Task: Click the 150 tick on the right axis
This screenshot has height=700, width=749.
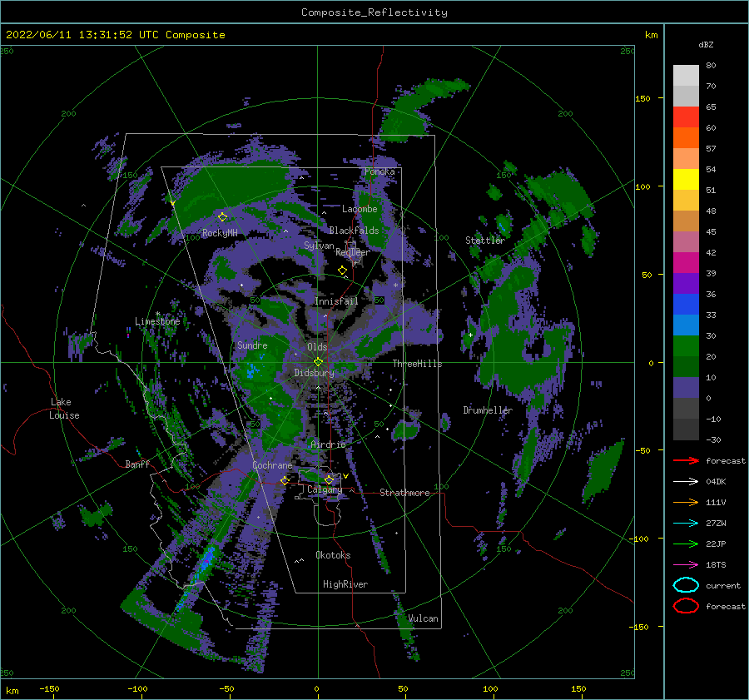Action: click(643, 98)
